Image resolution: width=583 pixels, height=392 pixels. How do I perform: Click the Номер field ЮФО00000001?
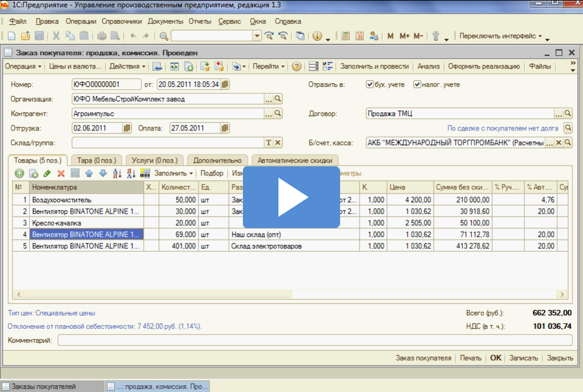point(106,84)
